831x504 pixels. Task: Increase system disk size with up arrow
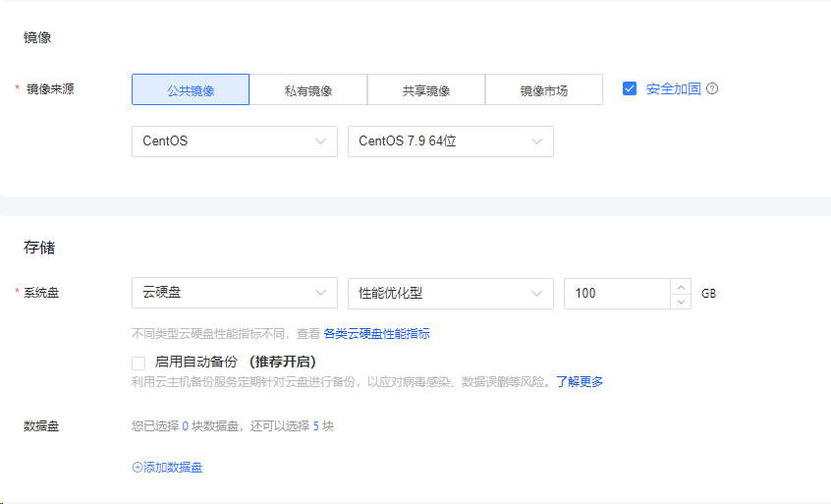point(681,287)
